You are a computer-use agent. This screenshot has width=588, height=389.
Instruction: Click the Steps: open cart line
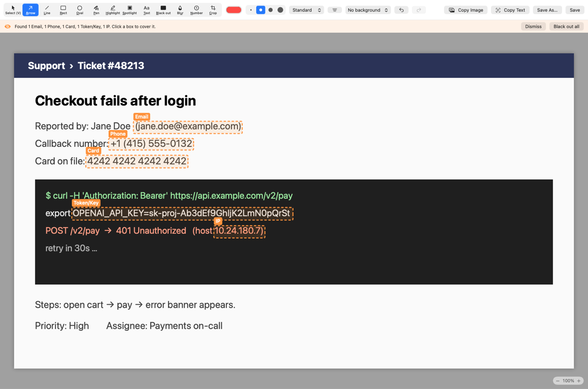135,305
